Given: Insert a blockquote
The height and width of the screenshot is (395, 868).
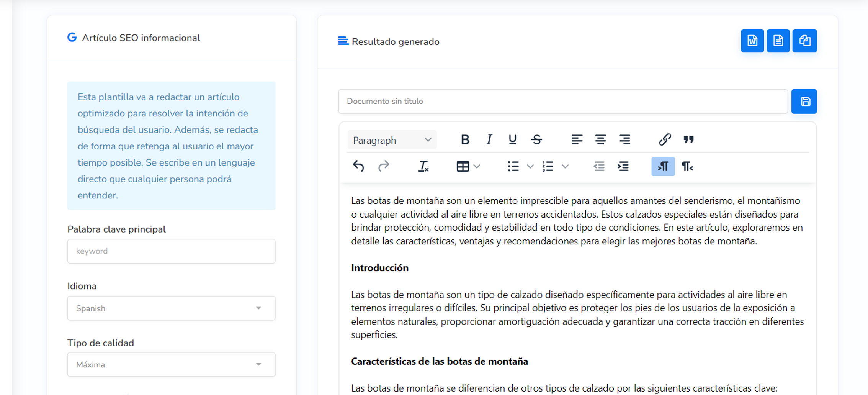Looking at the screenshot, I should (x=688, y=140).
